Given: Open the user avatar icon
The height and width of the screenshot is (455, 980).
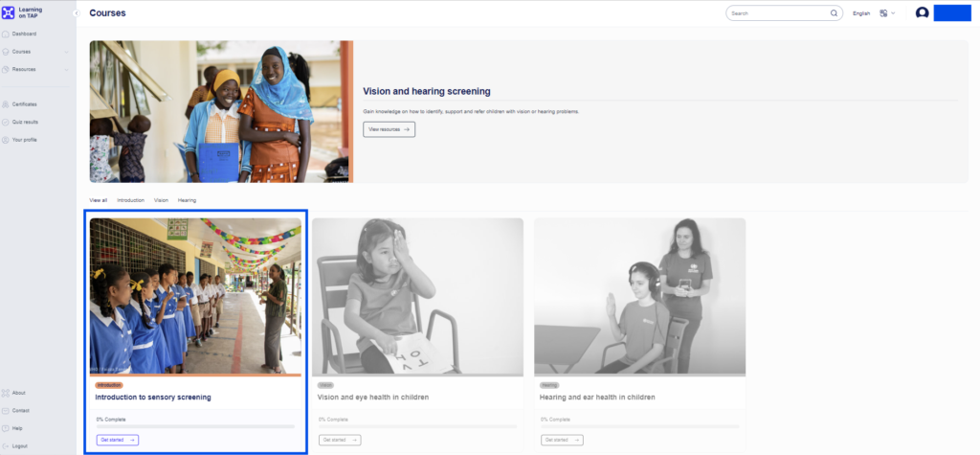Looking at the screenshot, I should tap(922, 13).
